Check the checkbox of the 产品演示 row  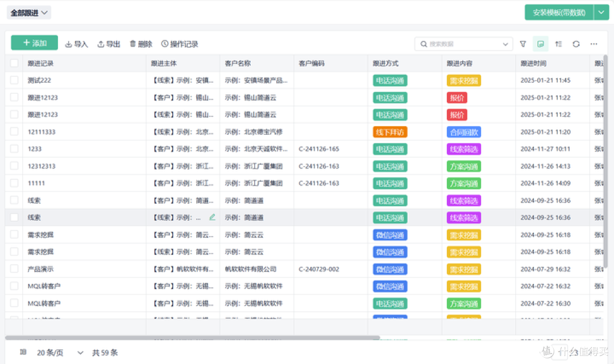point(14,269)
